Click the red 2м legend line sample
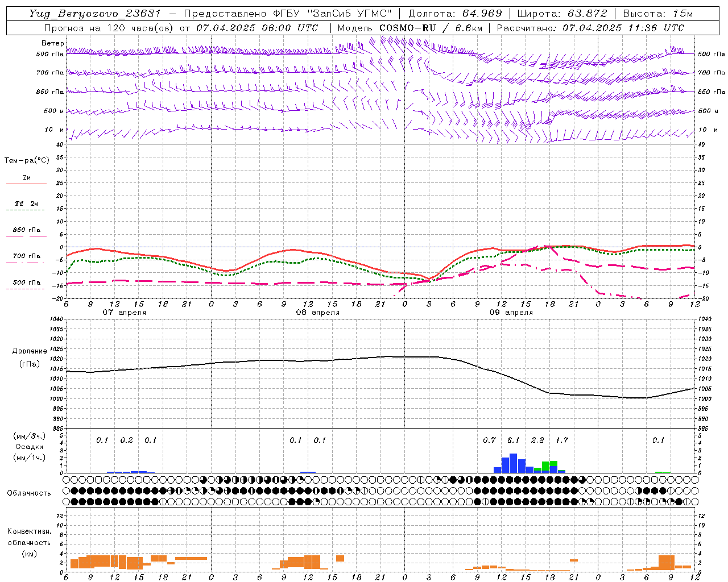 click(26, 184)
